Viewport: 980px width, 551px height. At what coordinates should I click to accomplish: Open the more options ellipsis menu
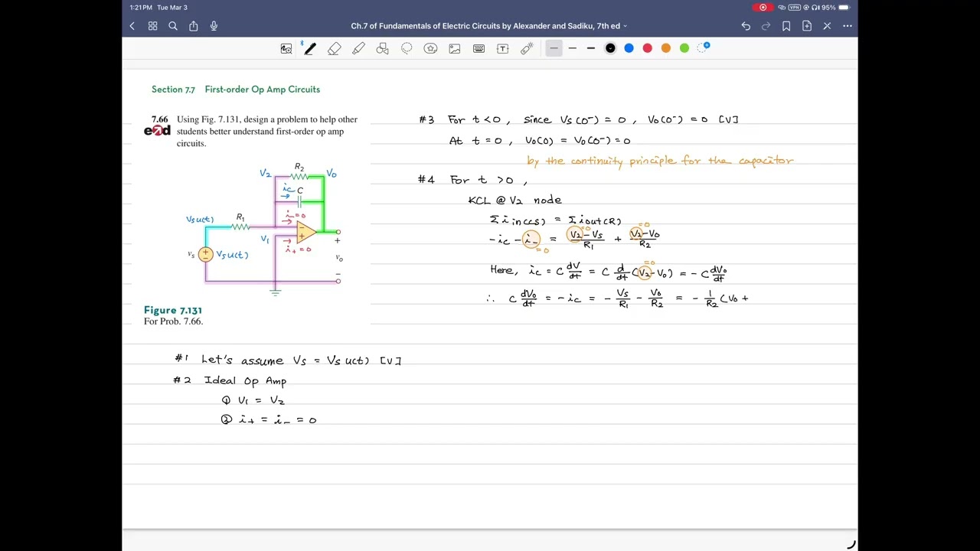[848, 26]
